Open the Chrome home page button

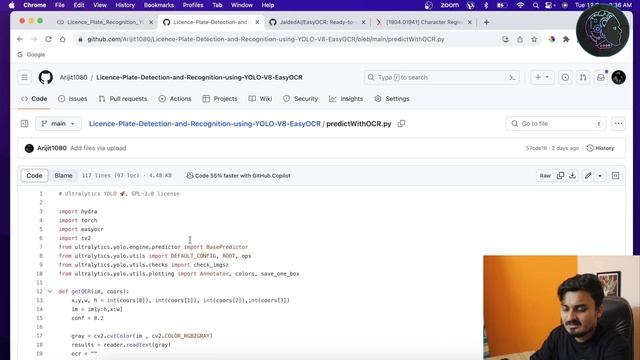click(x=62, y=39)
